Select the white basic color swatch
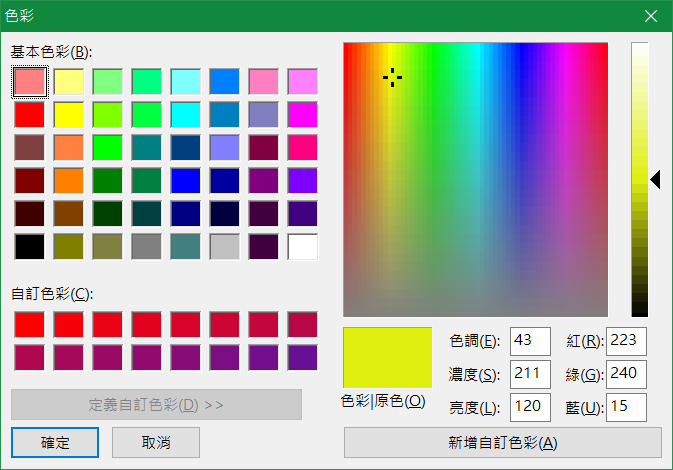673x470 pixels. click(x=303, y=247)
